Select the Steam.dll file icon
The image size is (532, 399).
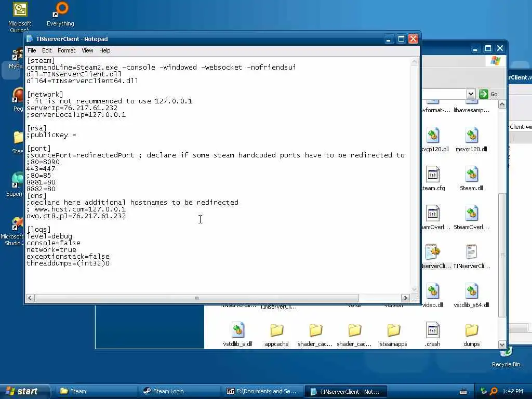click(471, 175)
